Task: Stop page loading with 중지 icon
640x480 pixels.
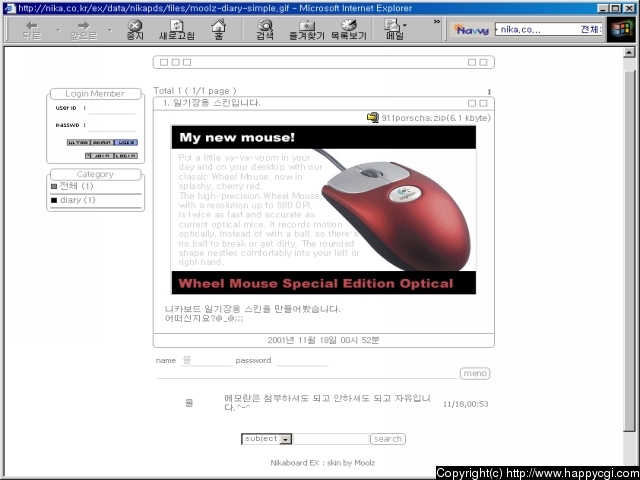Action: tap(135, 31)
